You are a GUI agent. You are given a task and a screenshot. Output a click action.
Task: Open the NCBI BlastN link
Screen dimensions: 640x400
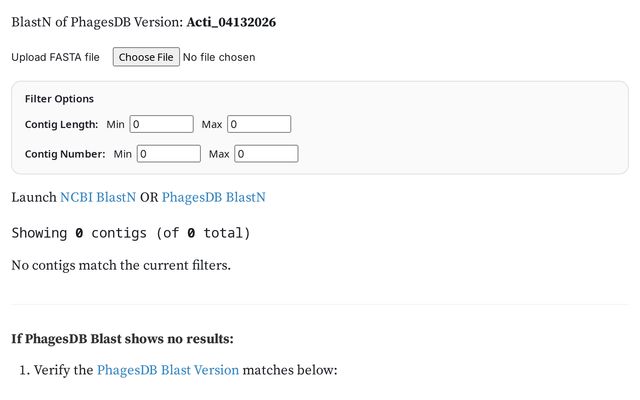point(97,197)
